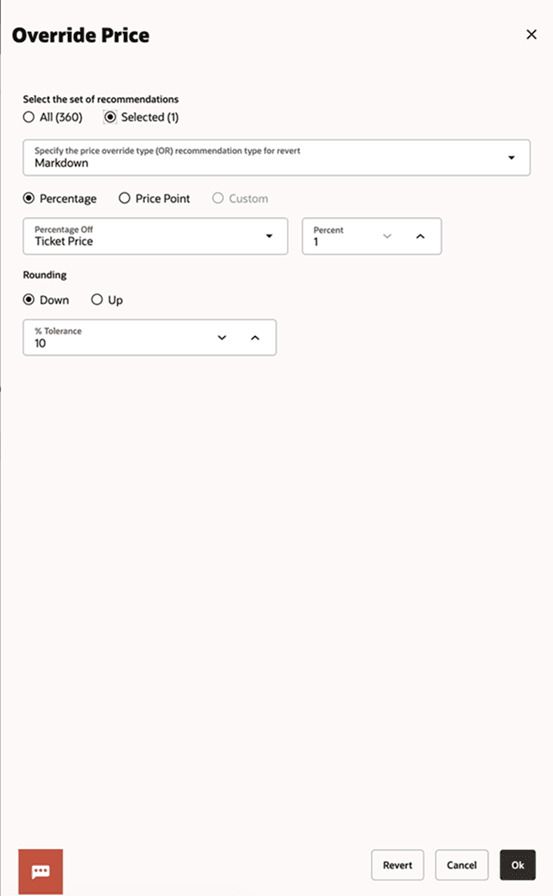Click the Revert button
Viewport: 553px width, 896px height.
click(398, 865)
